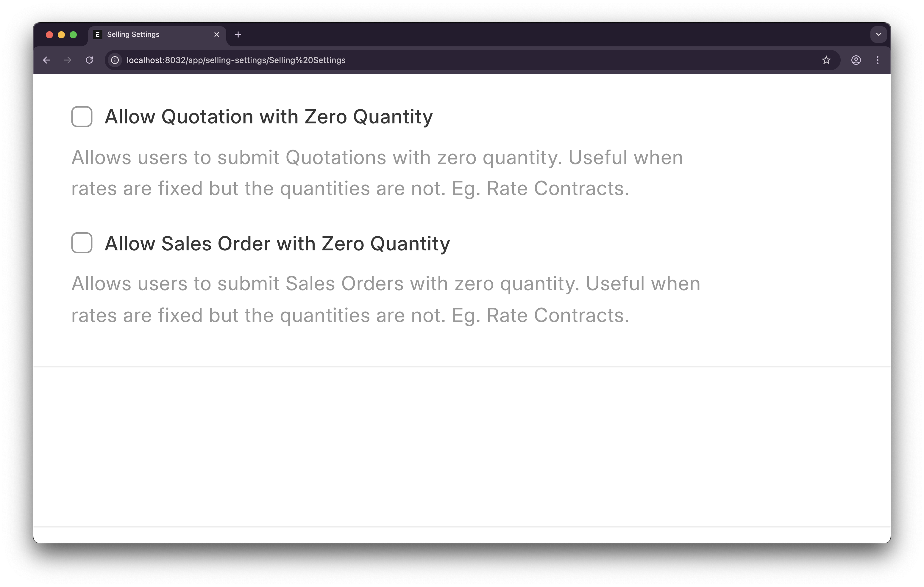Click the browser forward arrow

tap(68, 60)
